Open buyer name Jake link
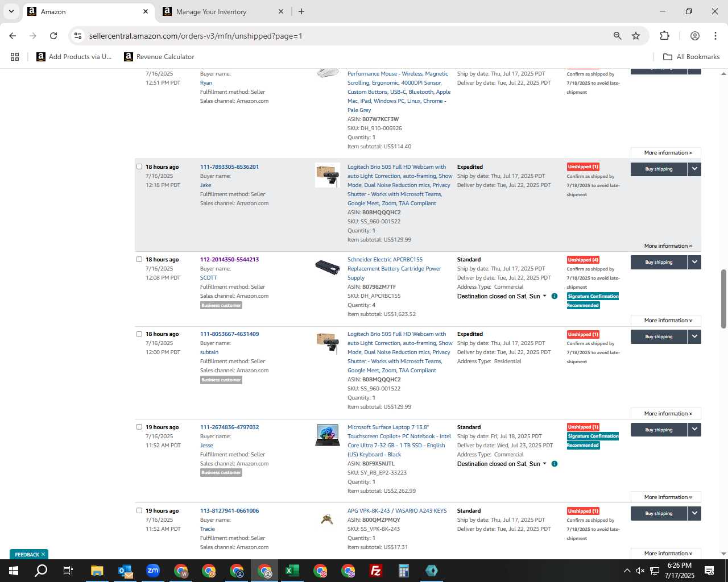This screenshot has height=582, width=728. (x=205, y=185)
